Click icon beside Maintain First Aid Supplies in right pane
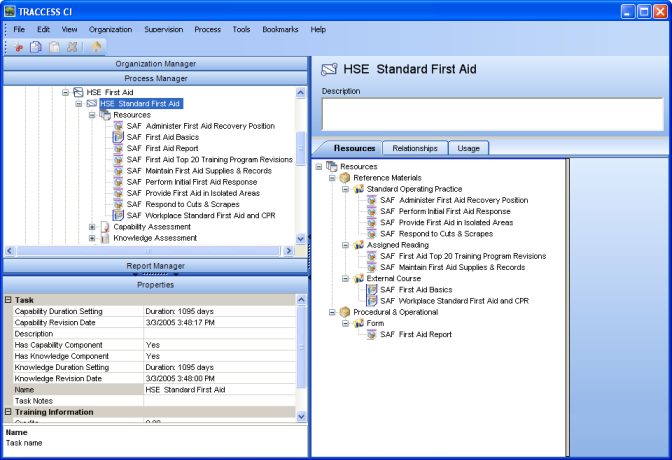 372,268
